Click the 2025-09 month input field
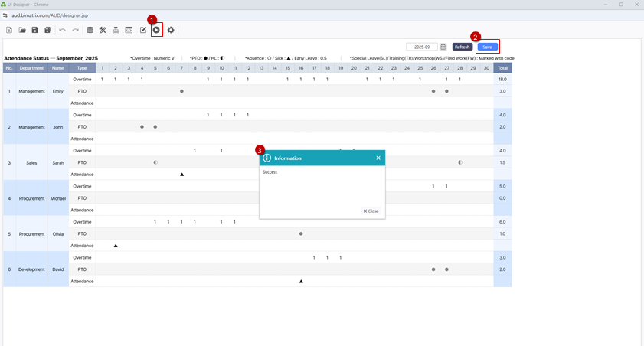 point(421,47)
